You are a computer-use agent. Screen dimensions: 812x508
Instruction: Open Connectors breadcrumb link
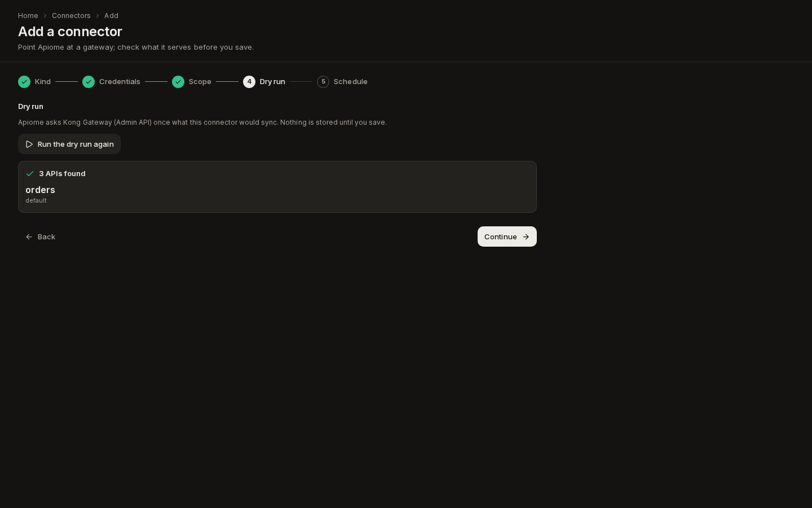tap(71, 16)
